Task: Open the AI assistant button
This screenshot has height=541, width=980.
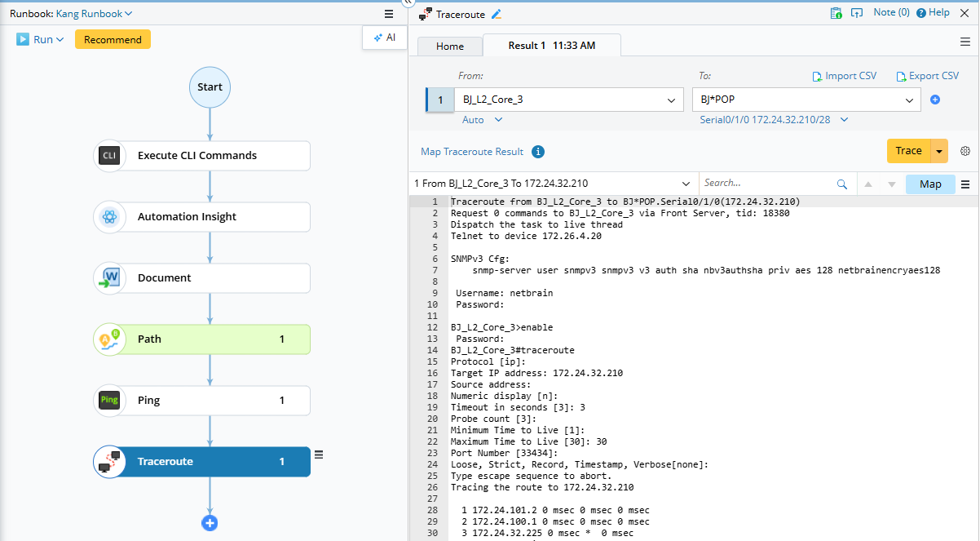Action: pos(384,38)
